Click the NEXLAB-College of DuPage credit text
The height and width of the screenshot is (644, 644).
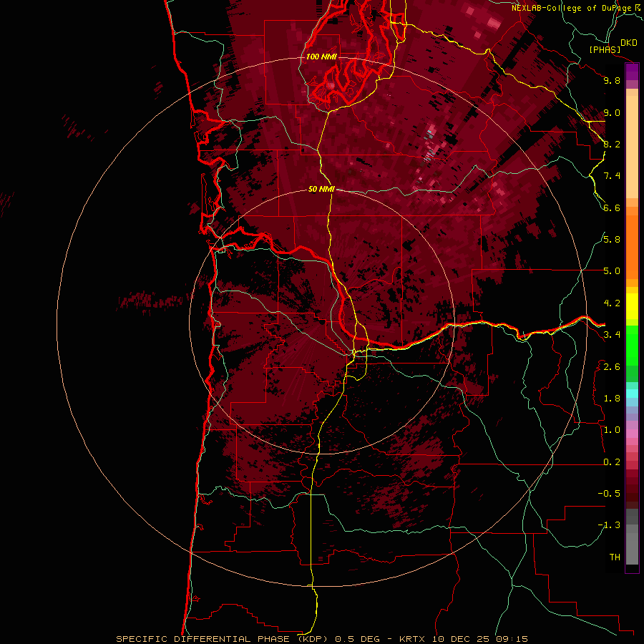(571, 8)
